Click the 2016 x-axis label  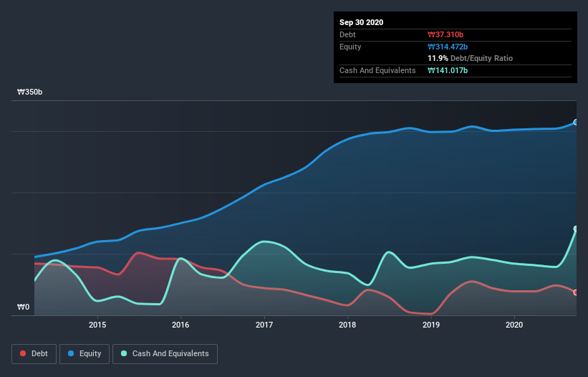[180, 325]
